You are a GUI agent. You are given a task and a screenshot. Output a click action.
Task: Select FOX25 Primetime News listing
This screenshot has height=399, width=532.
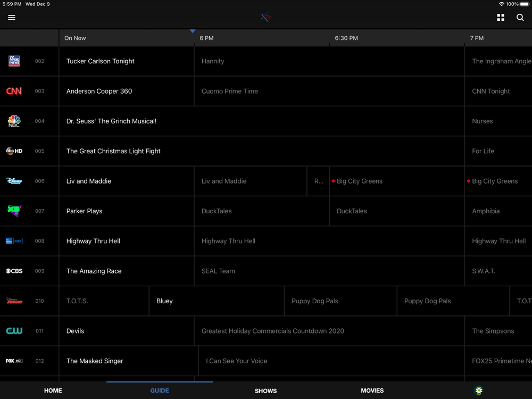pyautogui.click(x=498, y=361)
